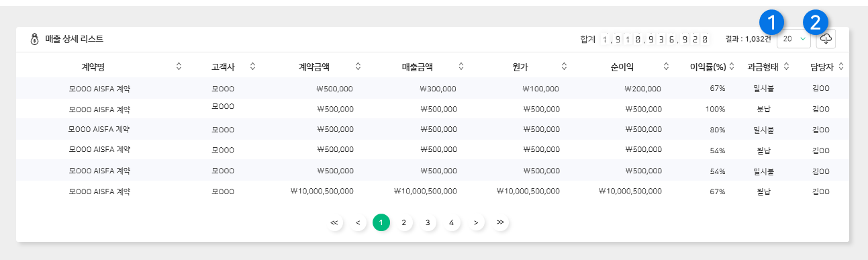868x260 pixels.
Task: Sort by 계약명 column arrows
Action: click(179, 66)
